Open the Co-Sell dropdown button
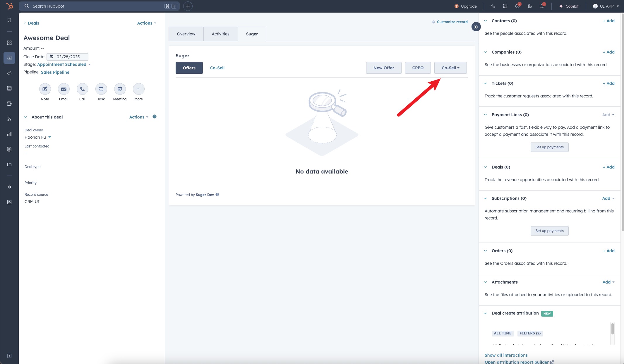Viewport: 624px width, 364px height. coord(450,68)
